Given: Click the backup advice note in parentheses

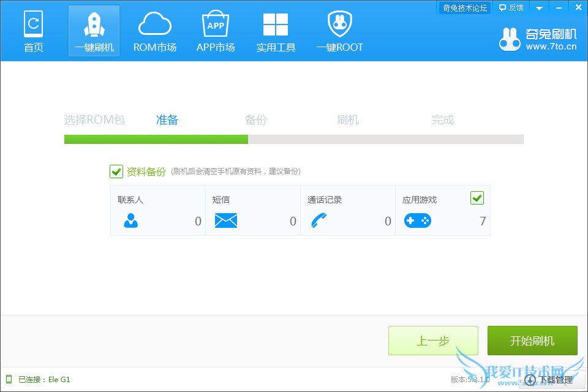Looking at the screenshot, I should pos(236,171).
